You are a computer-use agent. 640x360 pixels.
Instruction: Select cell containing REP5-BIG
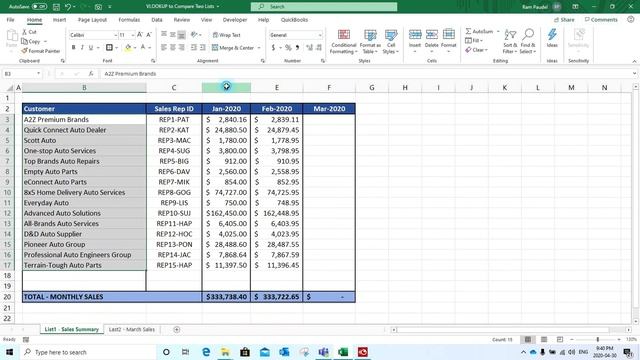[174, 161]
